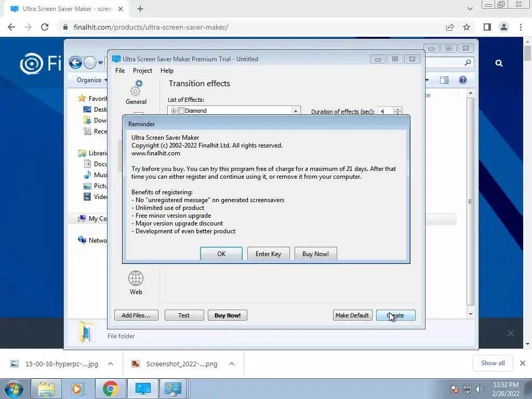Open Ultra Screen Saver Maker taskbar icon

[x=143, y=389]
